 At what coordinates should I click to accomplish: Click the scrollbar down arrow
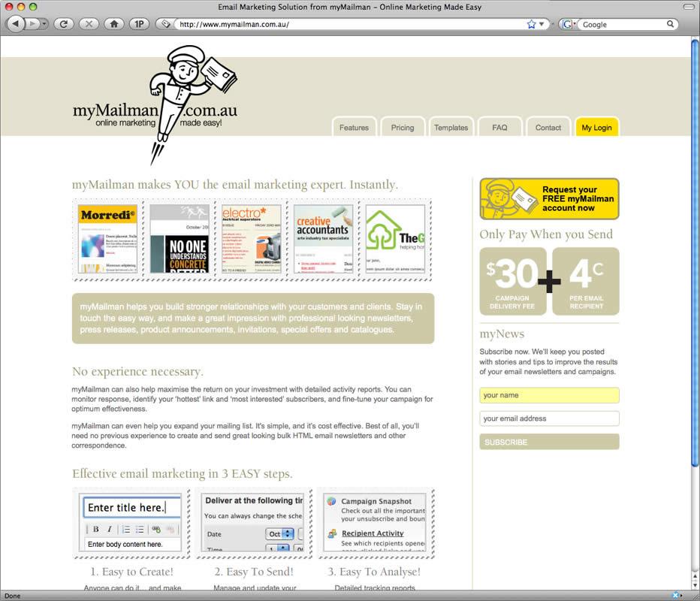[695, 584]
